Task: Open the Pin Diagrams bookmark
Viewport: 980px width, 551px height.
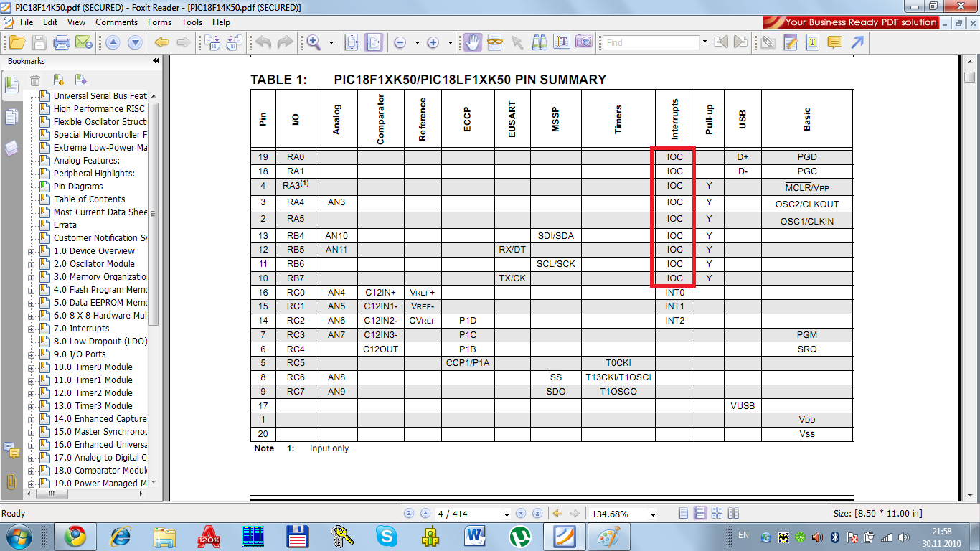Action: 78,187
